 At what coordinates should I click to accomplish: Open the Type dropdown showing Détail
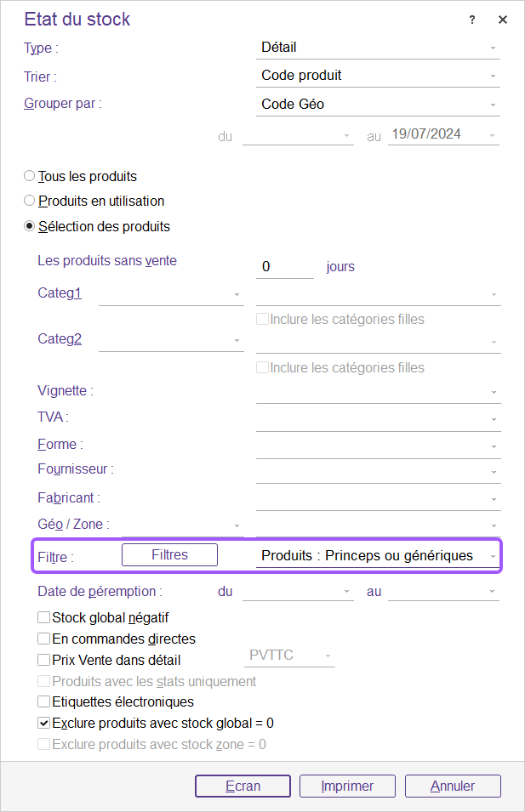(379, 48)
